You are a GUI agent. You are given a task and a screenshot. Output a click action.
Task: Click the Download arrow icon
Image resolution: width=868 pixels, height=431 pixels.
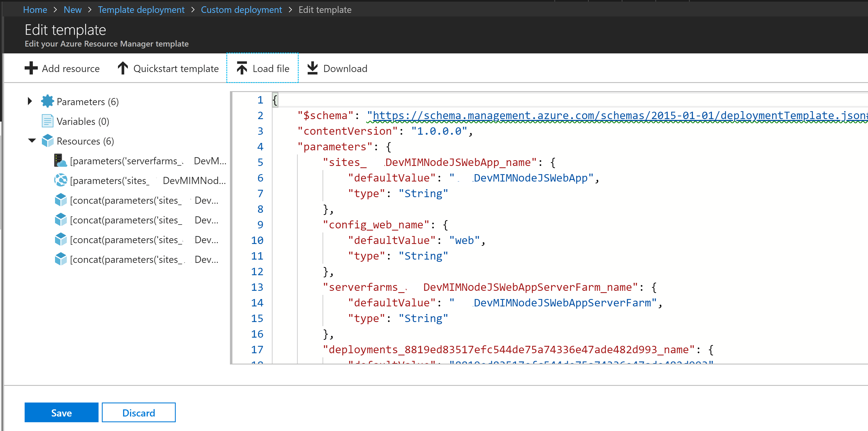[312, 68]
